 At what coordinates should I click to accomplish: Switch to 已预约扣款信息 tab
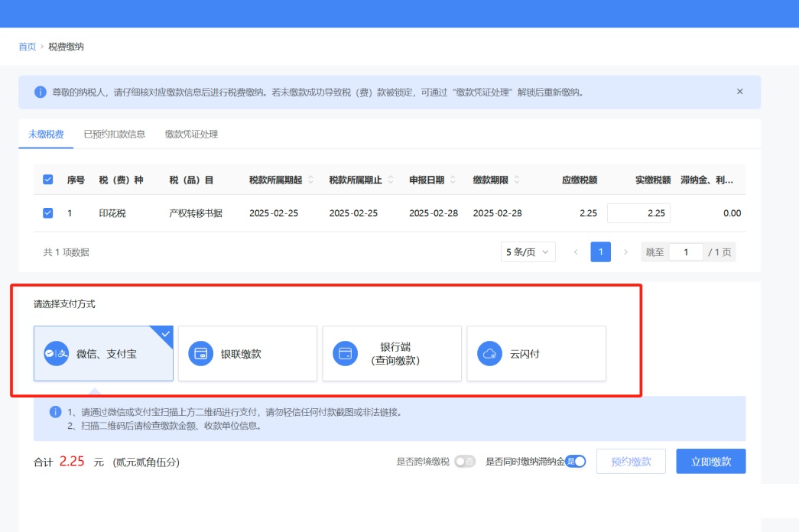114,135
